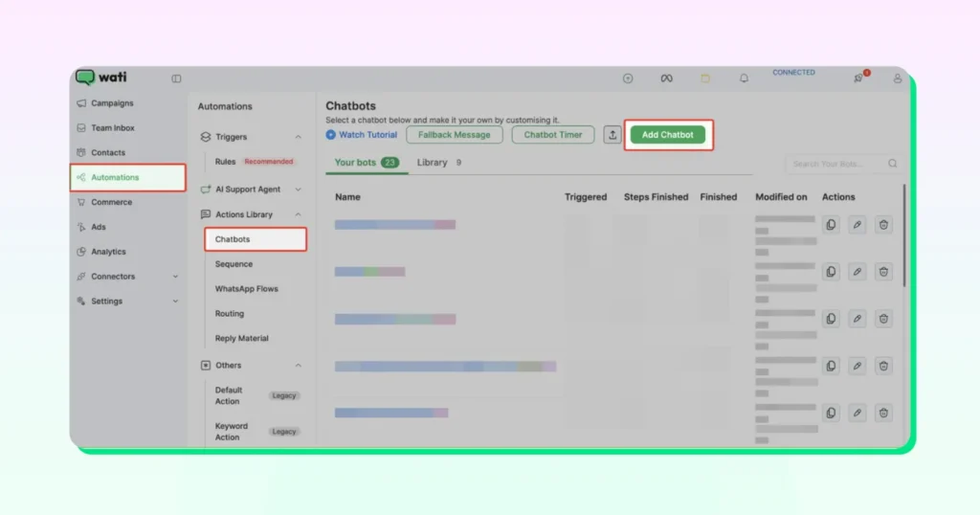The width and height of the screenshot is (980, 515).
Task: Click the Meta icon in top bar
Action: (666, 78)
